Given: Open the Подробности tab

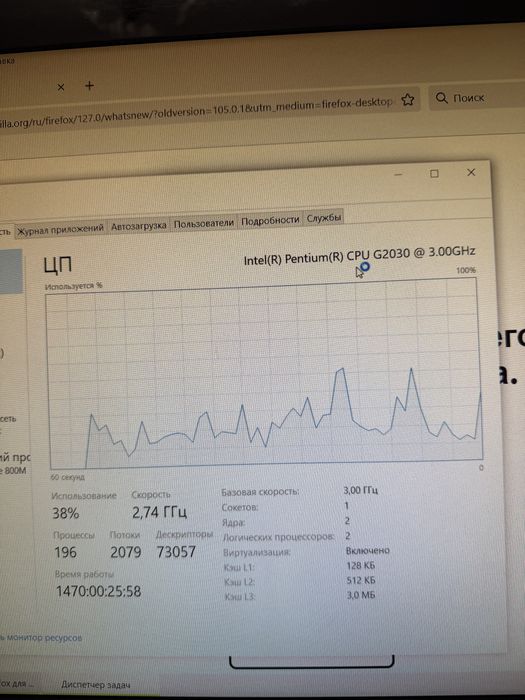Looking at the screenshot, I should 270,220.
